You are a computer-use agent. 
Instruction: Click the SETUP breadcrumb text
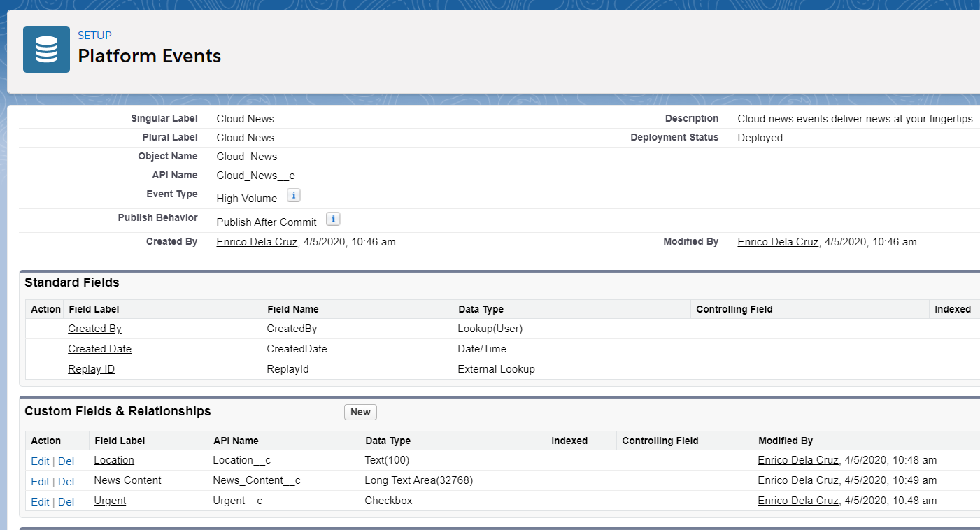click(x=94, y=36)
